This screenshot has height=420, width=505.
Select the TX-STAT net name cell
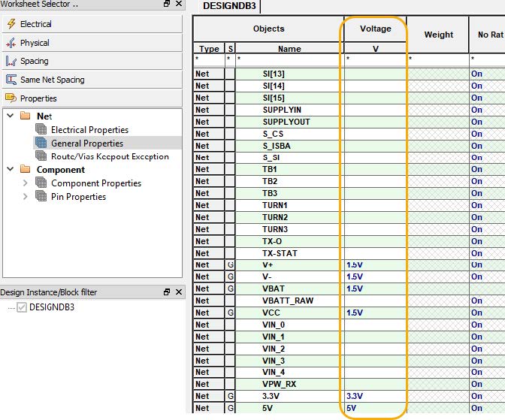pos(289,253)
